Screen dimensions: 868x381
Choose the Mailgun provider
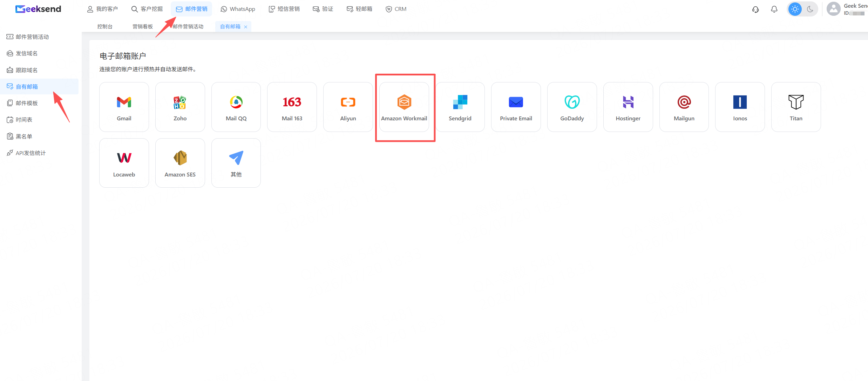684,107
